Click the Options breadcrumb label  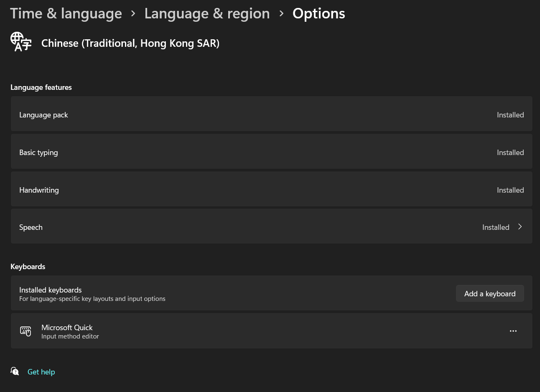click(318, 13)
